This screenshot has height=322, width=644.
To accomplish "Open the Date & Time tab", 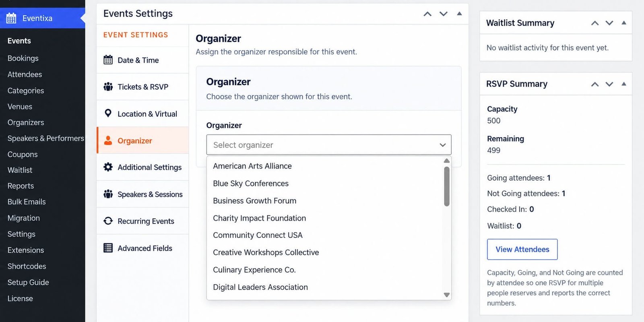I will coord(142,60).
